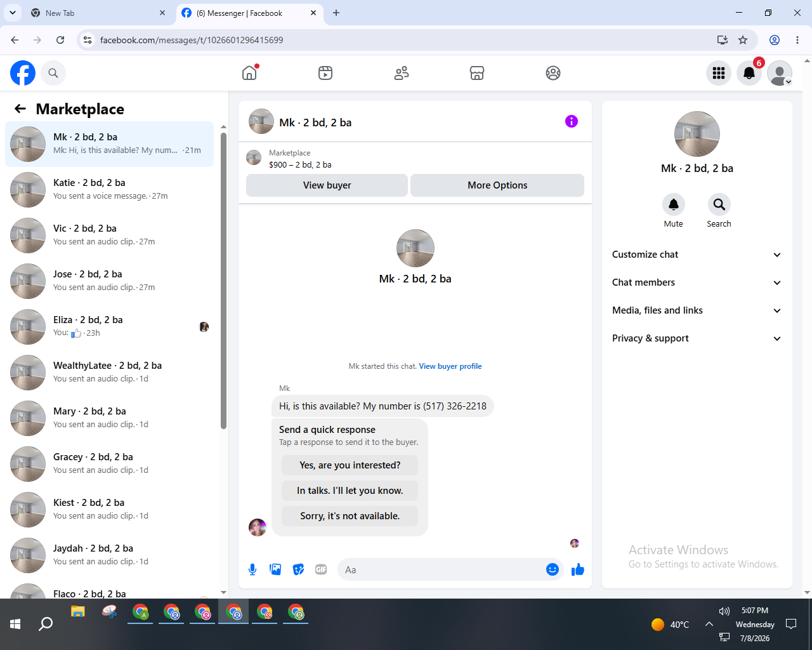
Task: Open the Groups icon in top navigation
Action: tap(553, 73)
